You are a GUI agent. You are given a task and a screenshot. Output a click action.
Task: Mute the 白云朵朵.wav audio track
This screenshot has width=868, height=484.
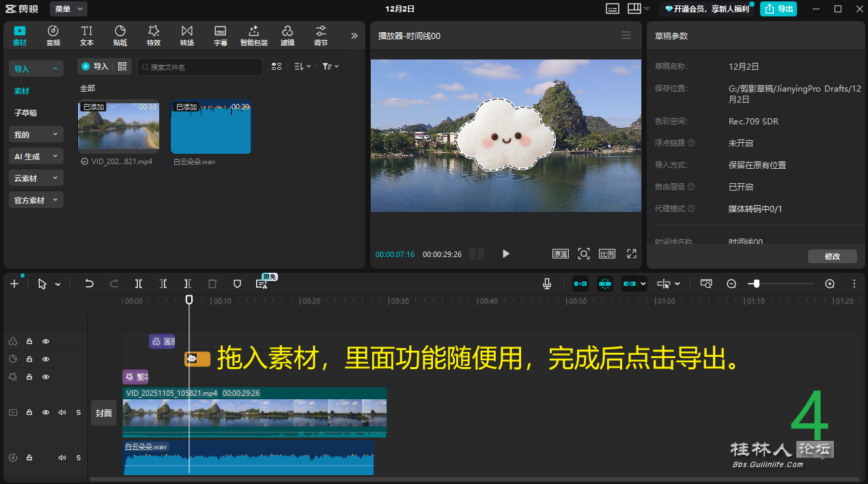pyautogui.click(x=62, y=457)
